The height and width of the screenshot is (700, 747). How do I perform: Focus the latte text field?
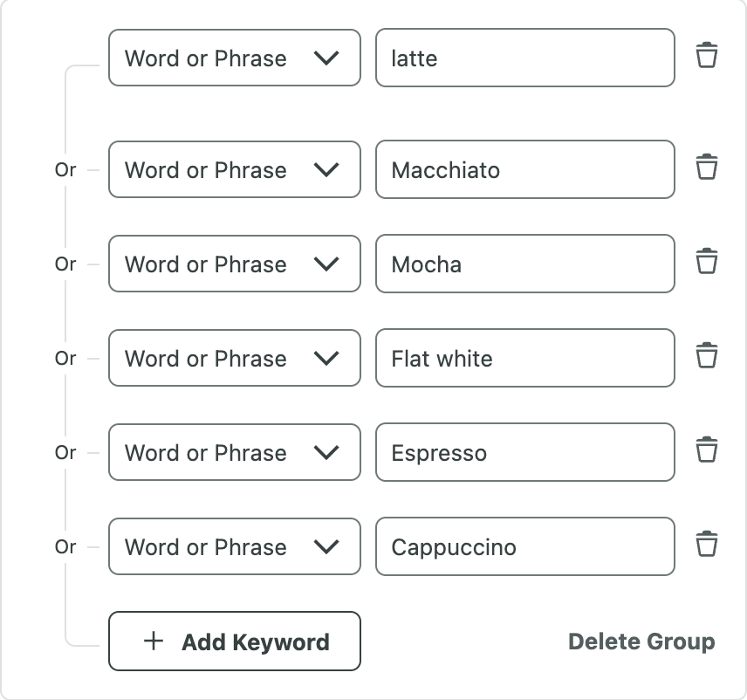(x=525, y=58)
